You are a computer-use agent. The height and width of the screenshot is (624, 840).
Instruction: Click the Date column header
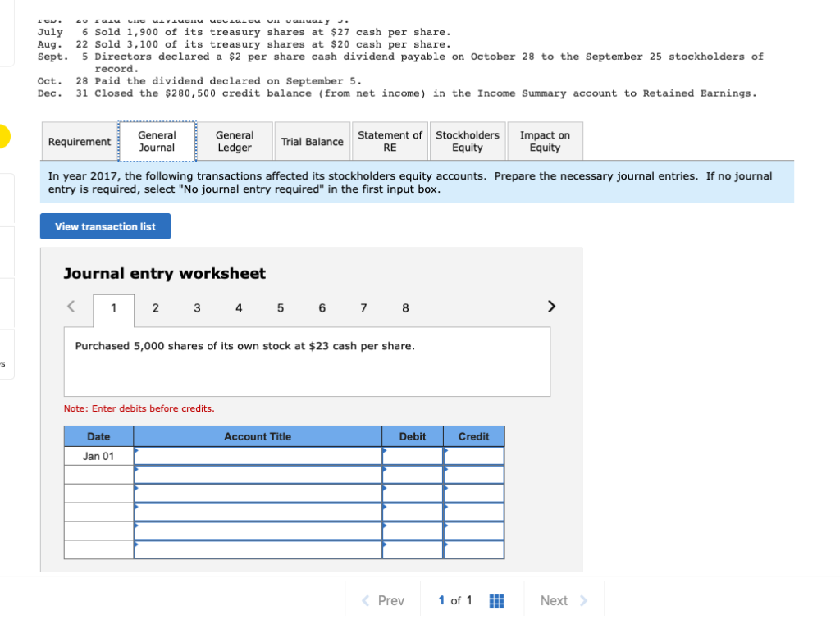click(x=98, y=436)
